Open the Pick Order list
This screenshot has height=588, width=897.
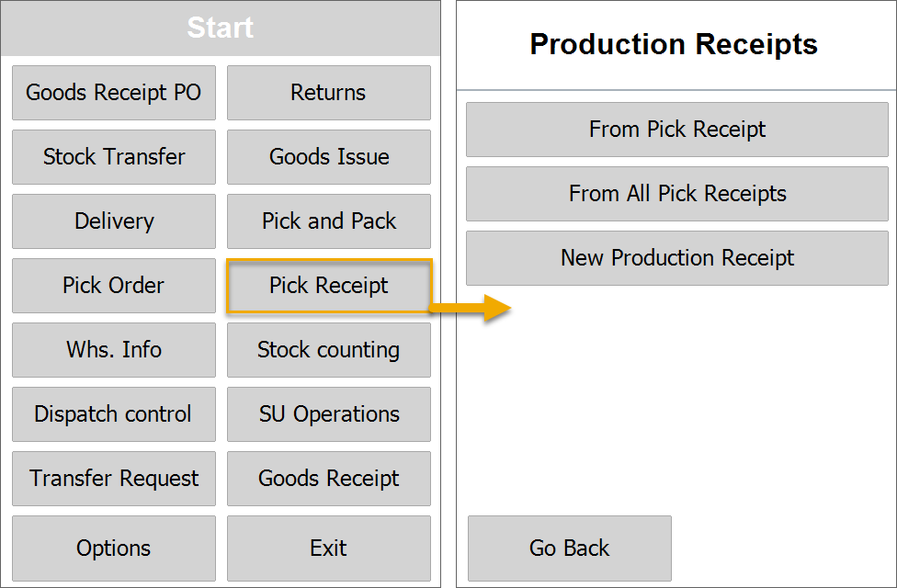click(x=113, y=286)
